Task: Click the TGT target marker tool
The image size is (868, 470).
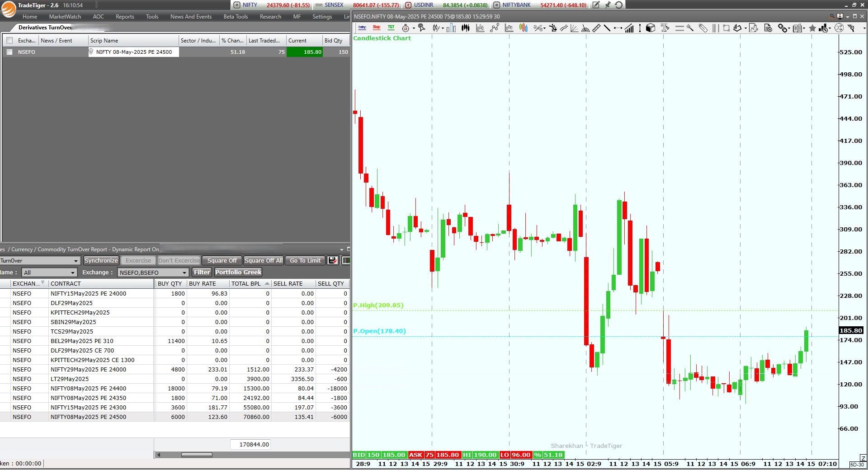Action: 391,28
